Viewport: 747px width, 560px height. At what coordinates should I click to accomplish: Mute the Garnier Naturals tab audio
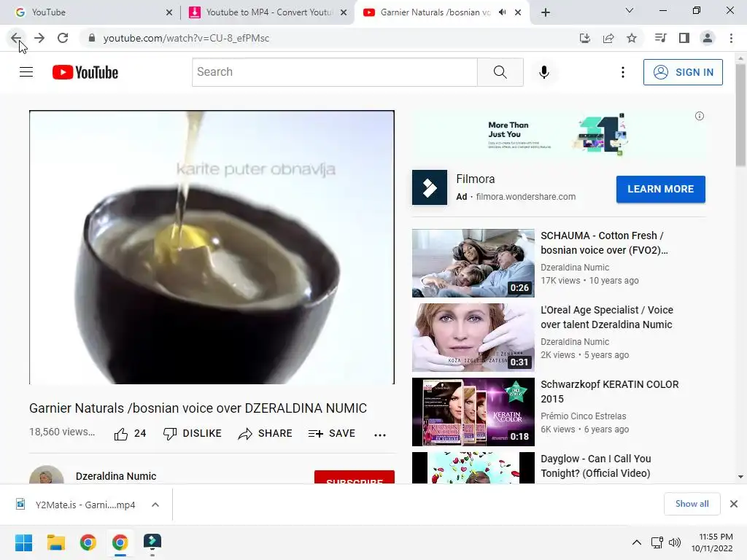[502, 12]
